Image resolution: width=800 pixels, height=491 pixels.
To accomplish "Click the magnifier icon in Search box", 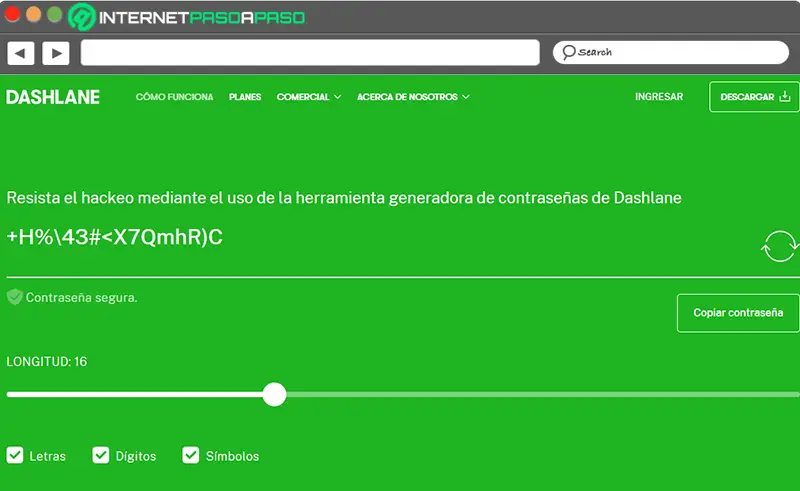I will [x=568, y=52].
